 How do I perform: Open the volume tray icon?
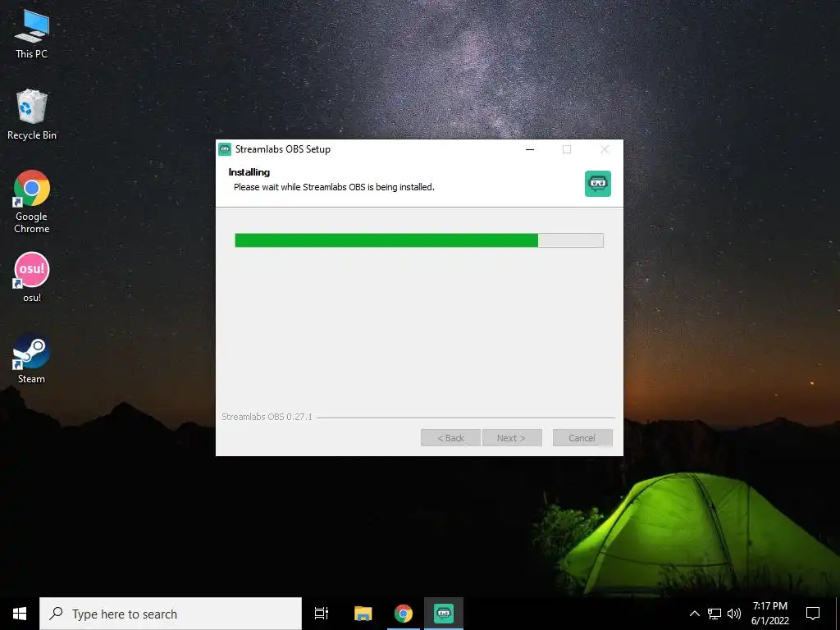pos(734,614)
